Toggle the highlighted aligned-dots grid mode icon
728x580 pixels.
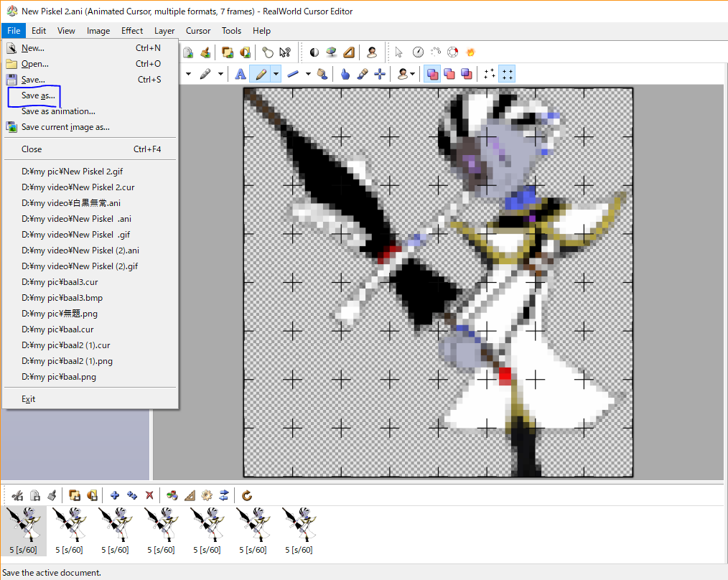coord(507,74)
